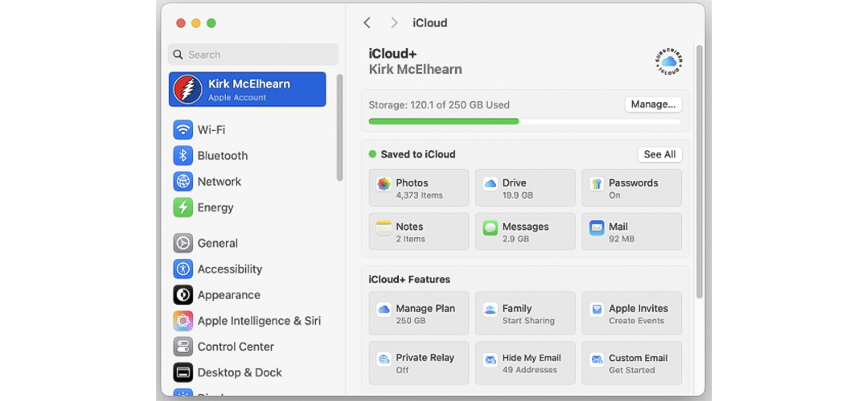Select the Network globe icon
The width and height of the screenshot is (868, 401).
coord(183,182)
